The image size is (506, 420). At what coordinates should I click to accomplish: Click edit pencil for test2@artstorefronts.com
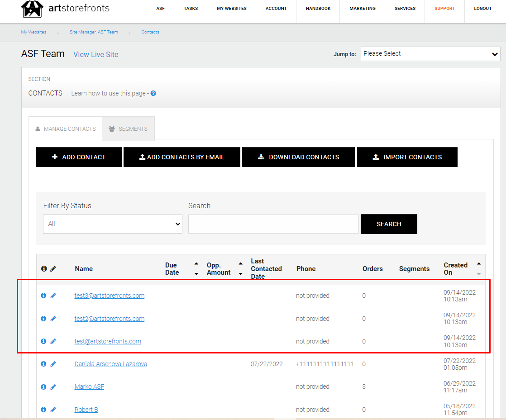click(x=53, y=319)
